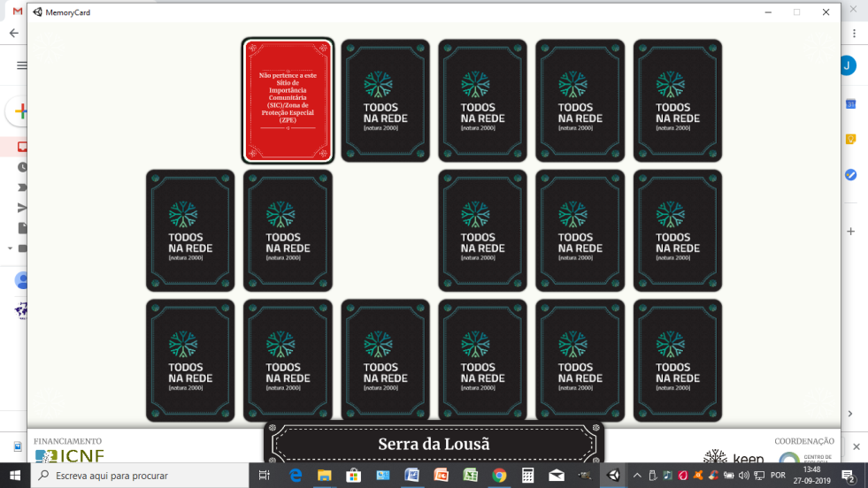Click the taskbar search box
868x488 pixels.
(x=142, y=476)
